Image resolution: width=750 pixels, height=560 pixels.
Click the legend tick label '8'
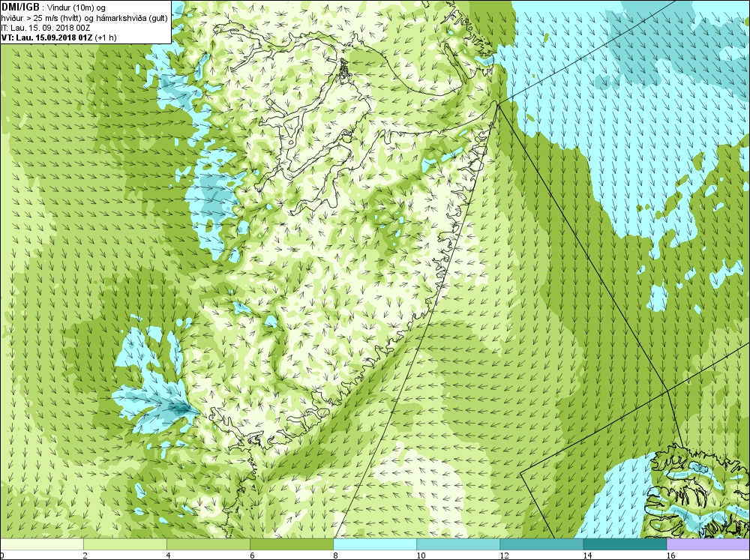click(335, 556)
